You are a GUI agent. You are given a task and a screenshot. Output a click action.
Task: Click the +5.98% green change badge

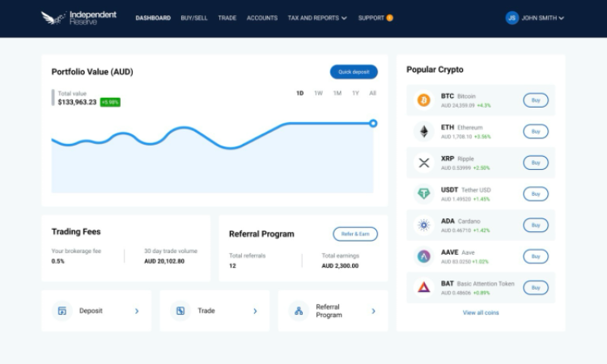[110, 102]
